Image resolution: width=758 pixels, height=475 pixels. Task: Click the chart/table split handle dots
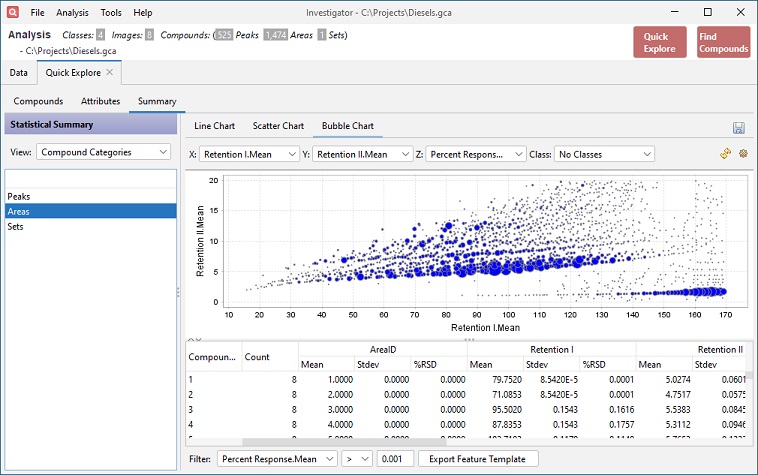[469, 339]
